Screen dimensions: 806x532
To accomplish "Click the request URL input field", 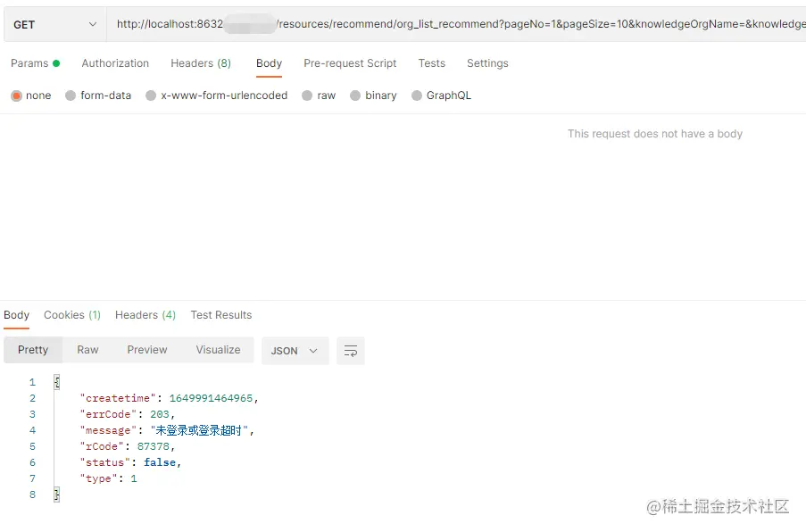I will [456, 24].
